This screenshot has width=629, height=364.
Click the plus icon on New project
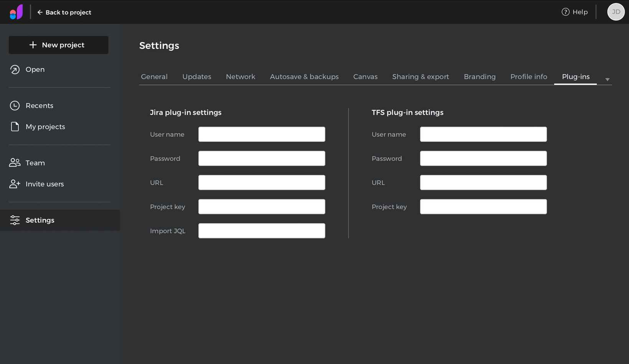(33, 45)
